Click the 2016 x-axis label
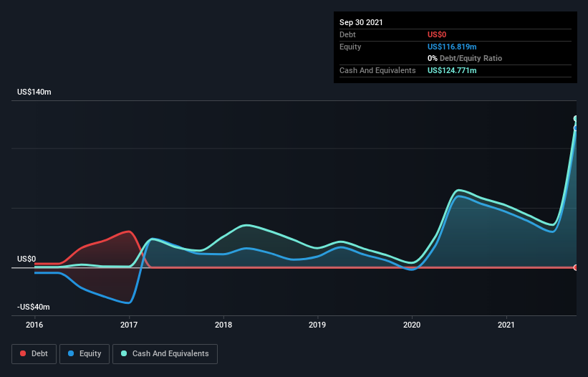 click(x=34, y=325)
